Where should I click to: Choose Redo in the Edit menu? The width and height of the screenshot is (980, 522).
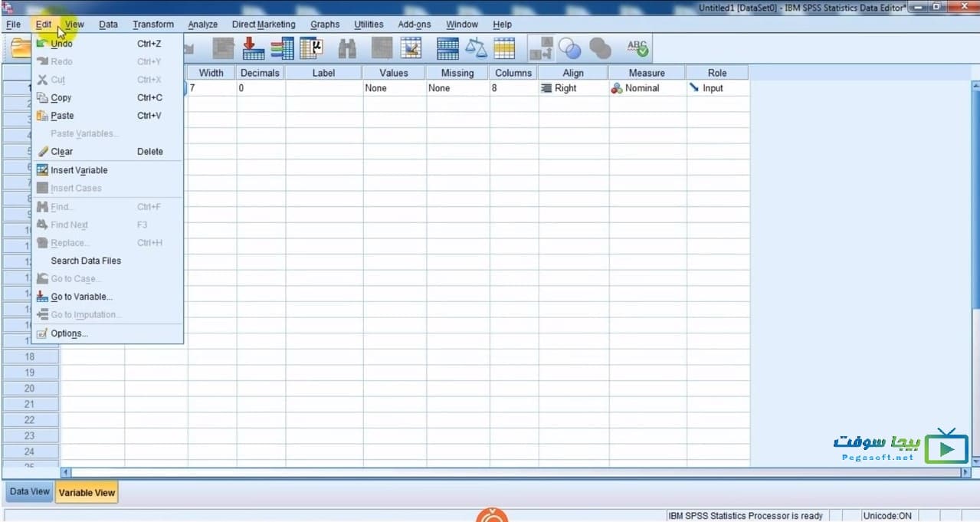[x=107, y=61]
